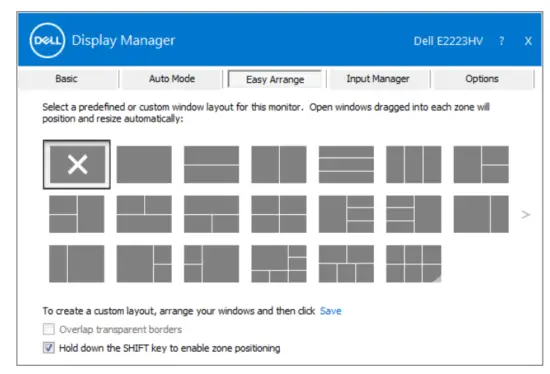Select the two-by-two grid layout
550x374 pixels.
(x=279, y=214)
